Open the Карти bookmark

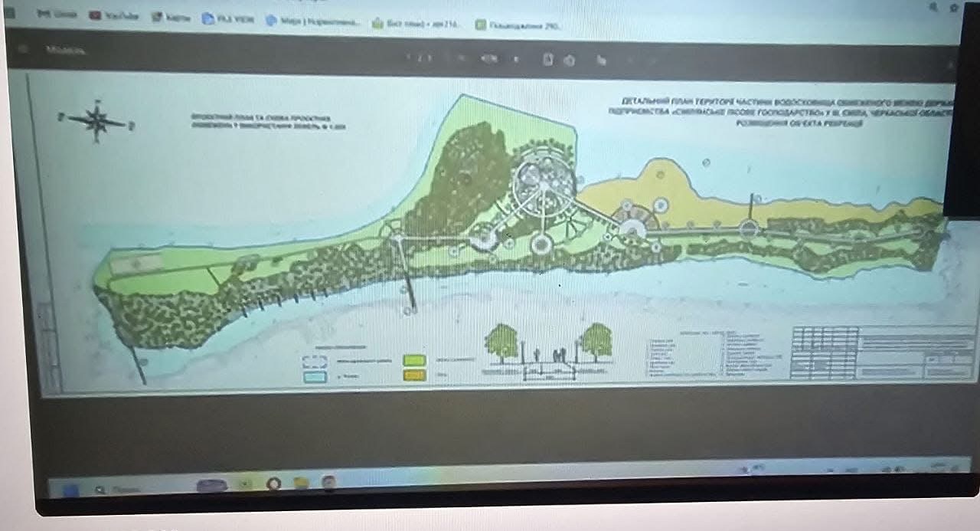(x=171, y=17)
